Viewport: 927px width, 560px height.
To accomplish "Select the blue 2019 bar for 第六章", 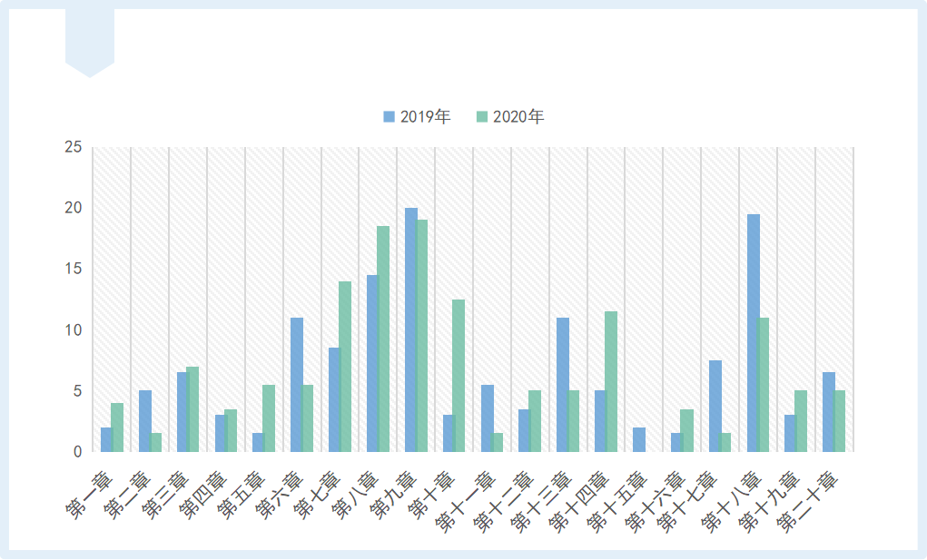I will 297,384.
